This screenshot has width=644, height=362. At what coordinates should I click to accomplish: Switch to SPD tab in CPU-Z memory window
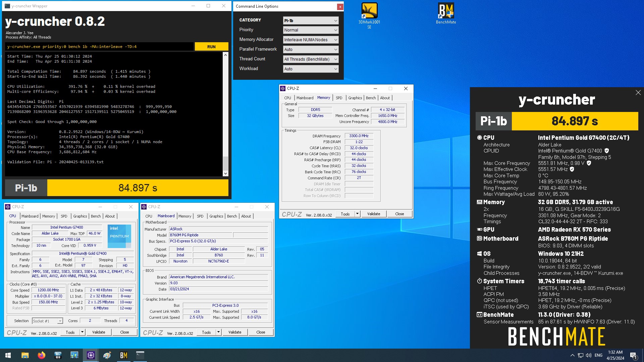click(x=339, y=98)
